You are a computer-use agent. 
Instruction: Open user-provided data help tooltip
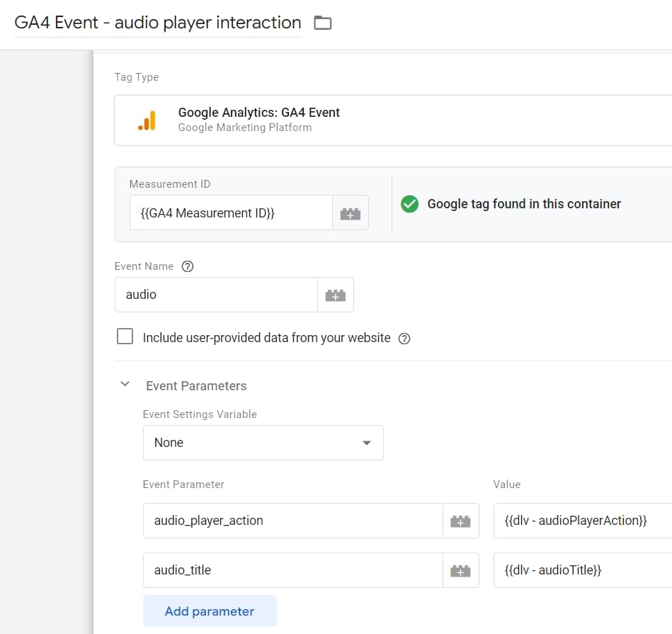404,339
